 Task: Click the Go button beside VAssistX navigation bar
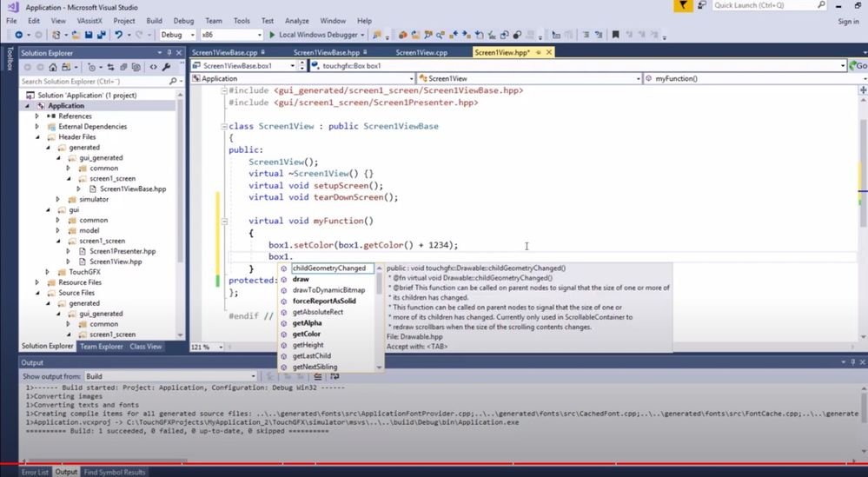(858, 65)
